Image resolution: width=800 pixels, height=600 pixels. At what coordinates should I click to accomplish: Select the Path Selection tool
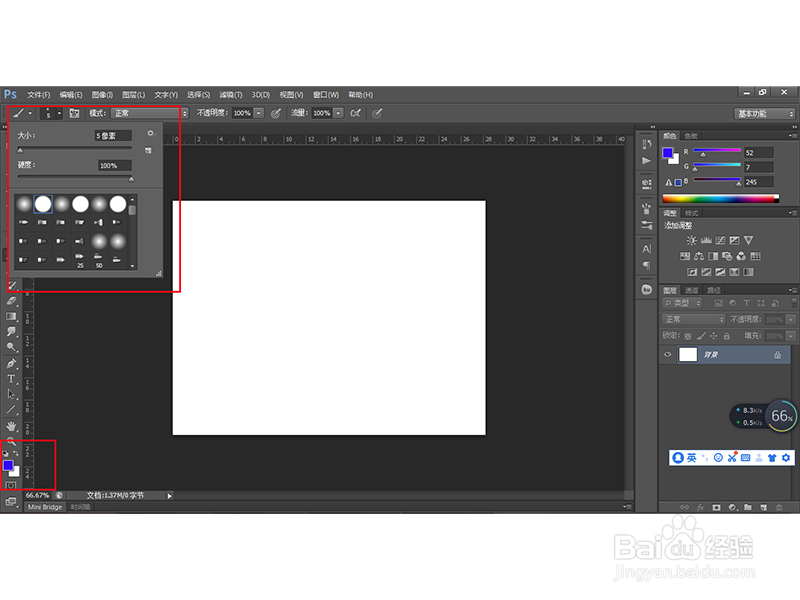click(12, 394)
